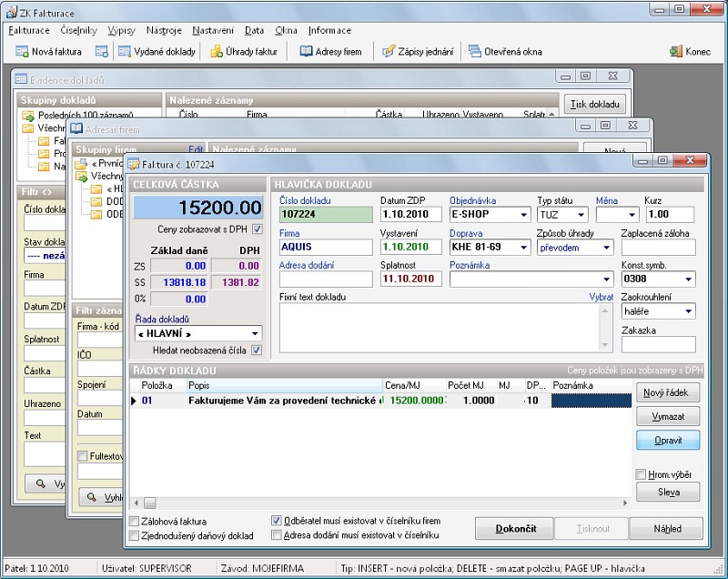The height and width of the screenshot is (579, 728).
Task: Show Otevřená okna windows list
Action: [475, 51]
